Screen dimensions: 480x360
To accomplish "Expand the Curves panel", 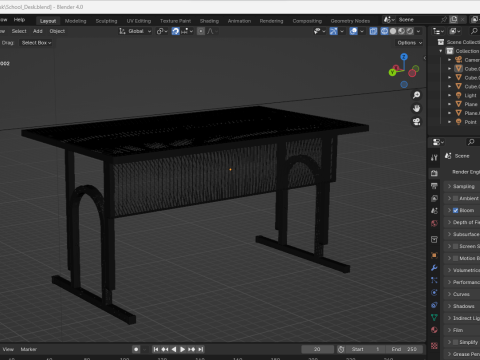I will click(x=462, y=294).
